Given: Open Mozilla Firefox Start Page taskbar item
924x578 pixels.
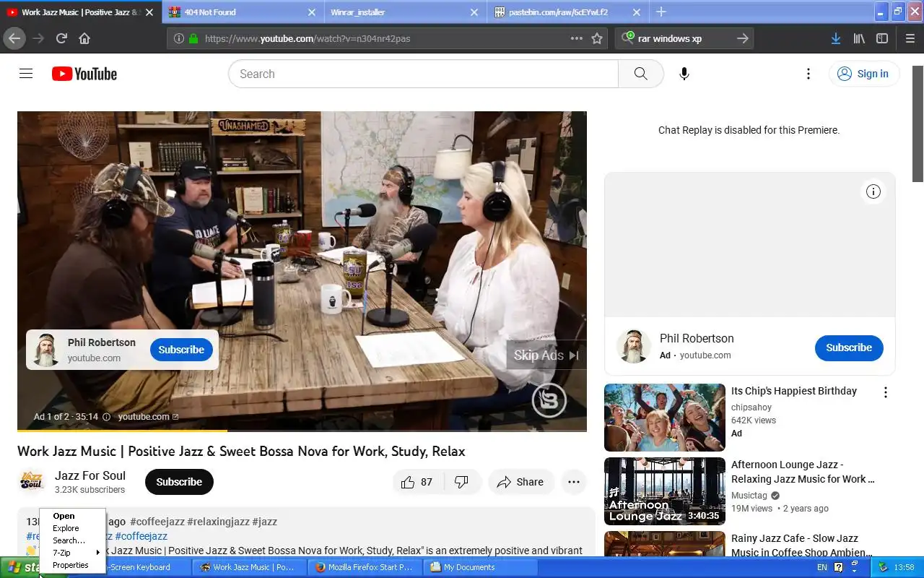Looking at the screenshot, I should point(365,567).
